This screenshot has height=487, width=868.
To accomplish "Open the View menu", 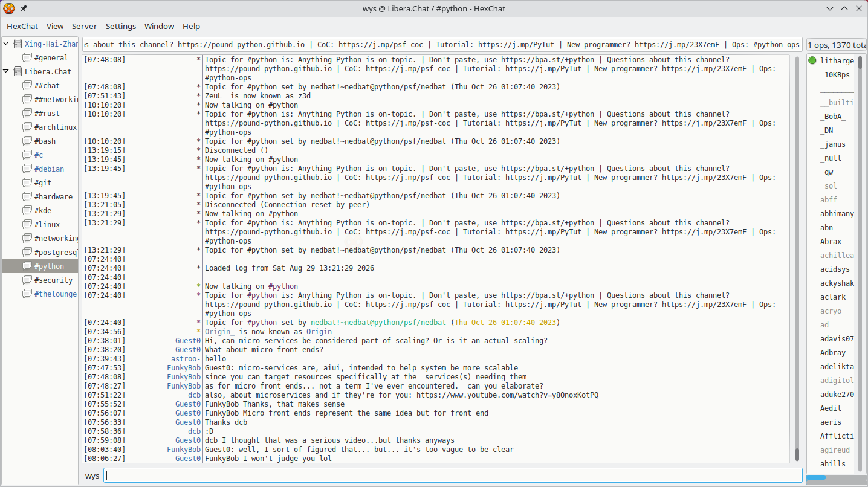I will click(55, 26).
